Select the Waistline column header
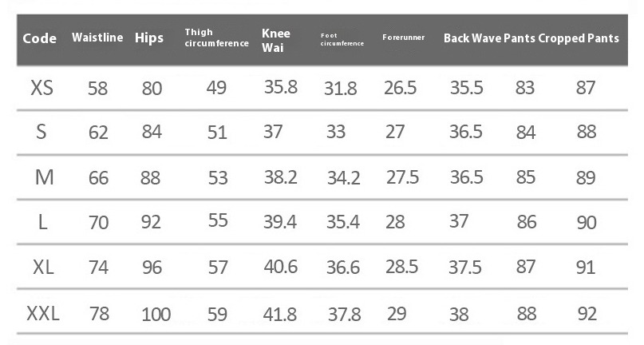 tap(97, 38)
